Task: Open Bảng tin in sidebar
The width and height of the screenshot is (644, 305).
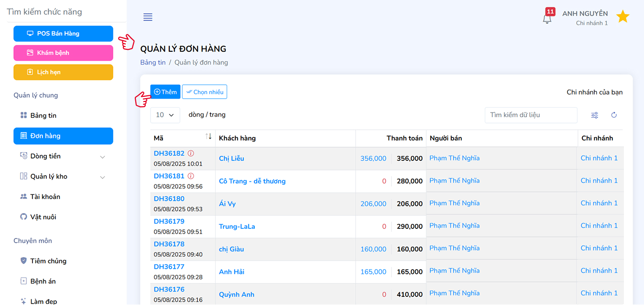Action: 43,115
